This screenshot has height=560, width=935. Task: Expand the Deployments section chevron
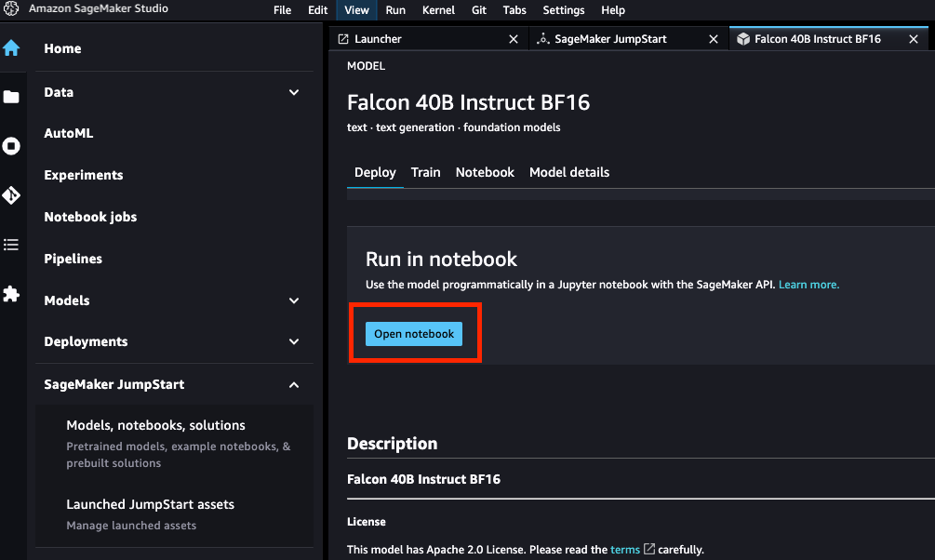294,341
